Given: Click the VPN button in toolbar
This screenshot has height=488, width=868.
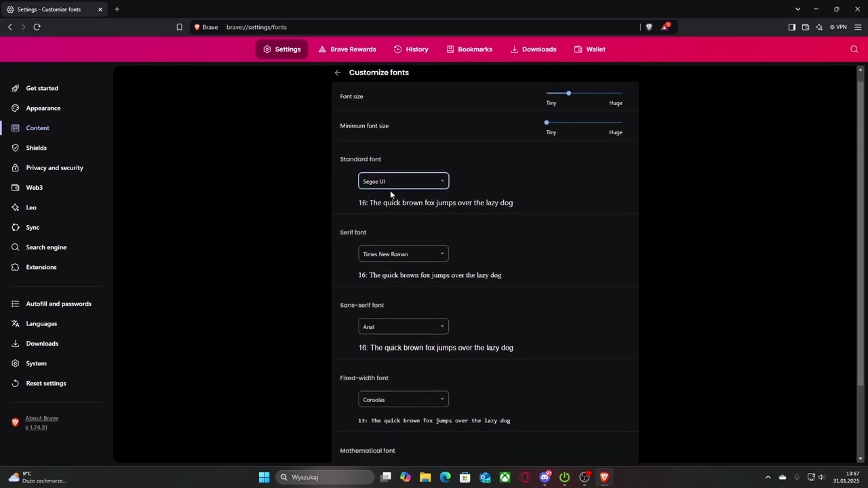Looking at the screenshot, I should point(839,27).
